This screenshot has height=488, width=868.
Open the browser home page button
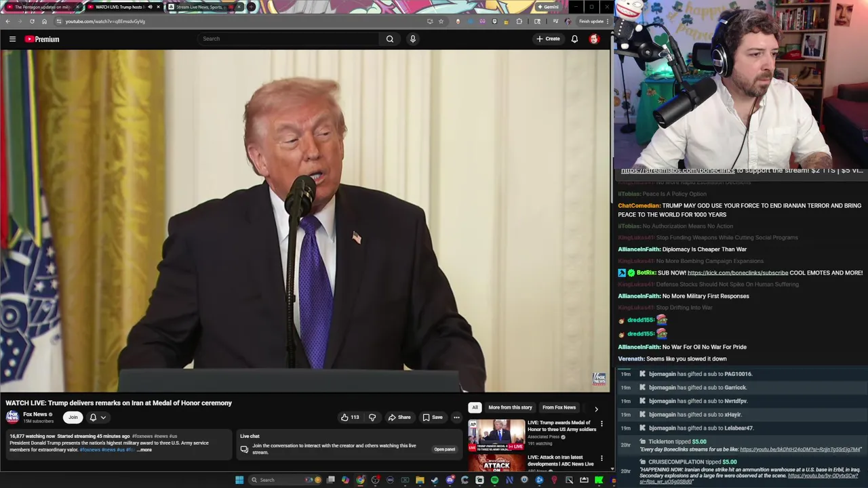pyautogui.click(x=44, y=21)
